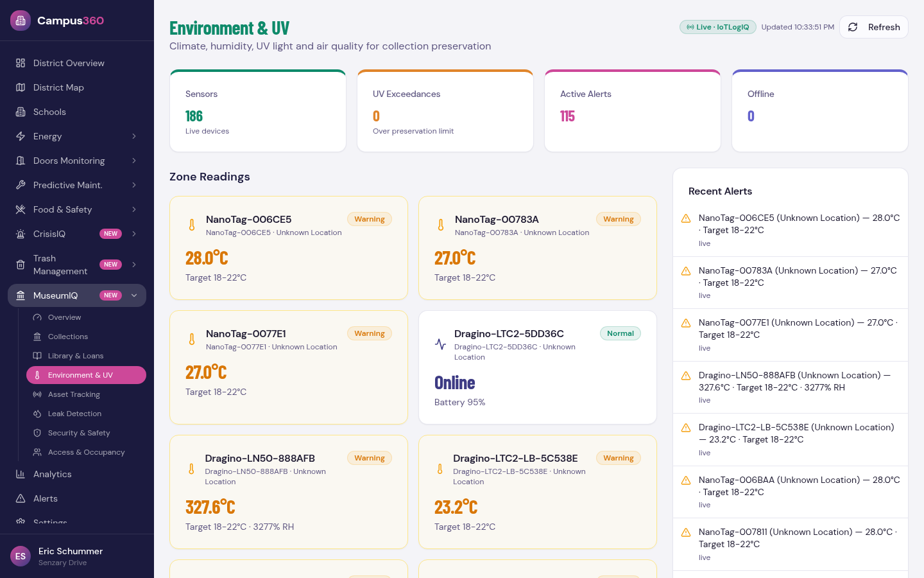
Task: Click the CrisisIQ siren icon
Action: click(21, 234)
